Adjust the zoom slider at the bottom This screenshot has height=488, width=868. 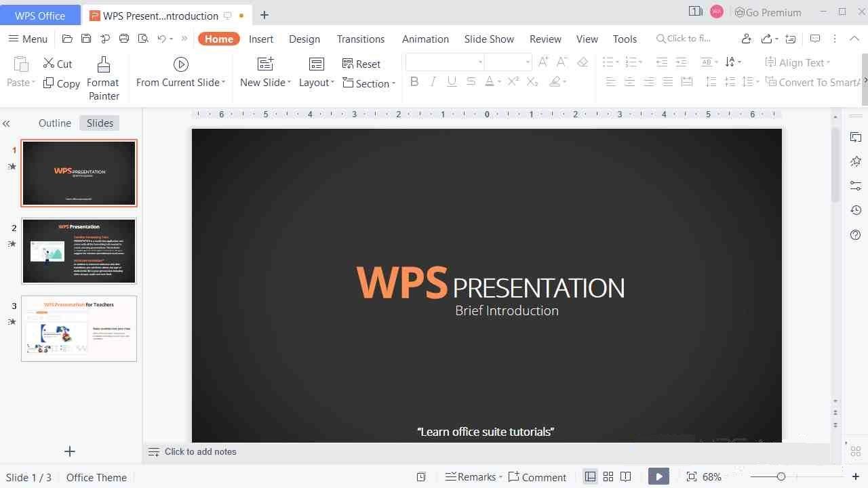point(780,476)
